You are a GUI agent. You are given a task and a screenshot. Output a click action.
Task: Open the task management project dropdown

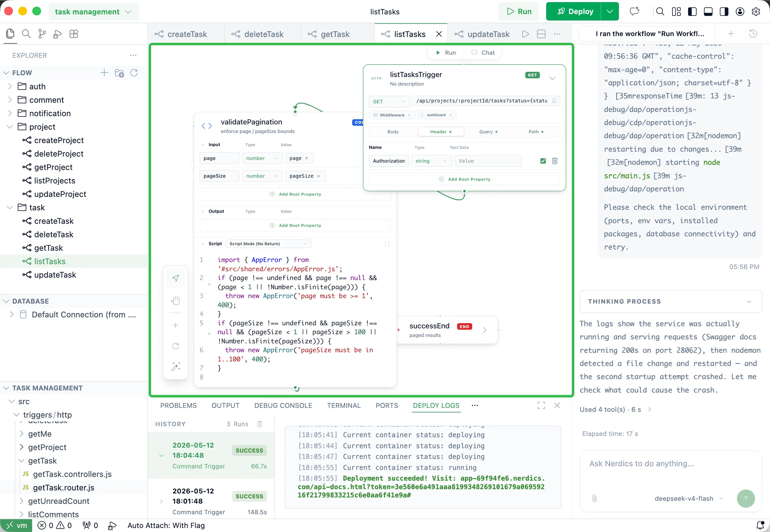pos(94,12)
